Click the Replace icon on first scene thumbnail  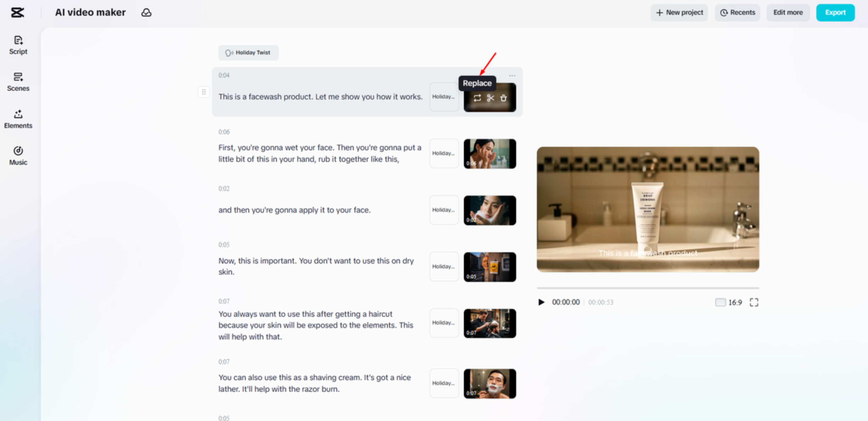[x=477, y=98]
